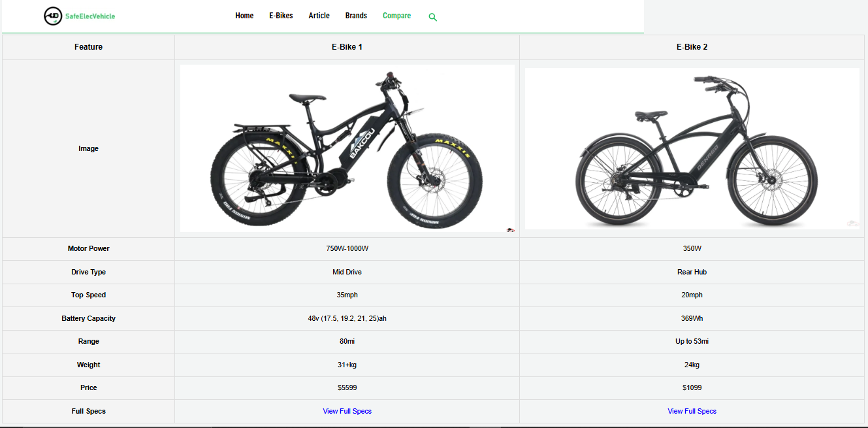
Task: Click the Price row label
Action: click(88, 387)
